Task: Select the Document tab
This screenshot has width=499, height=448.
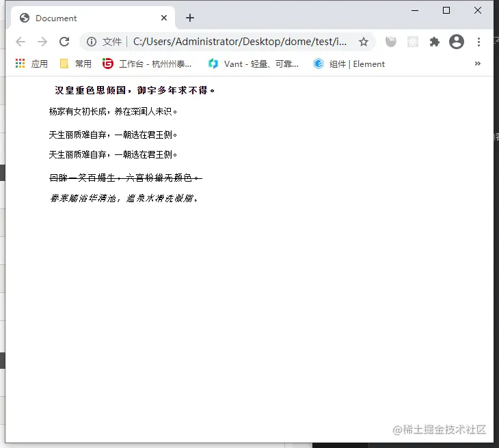Action: 92,18
